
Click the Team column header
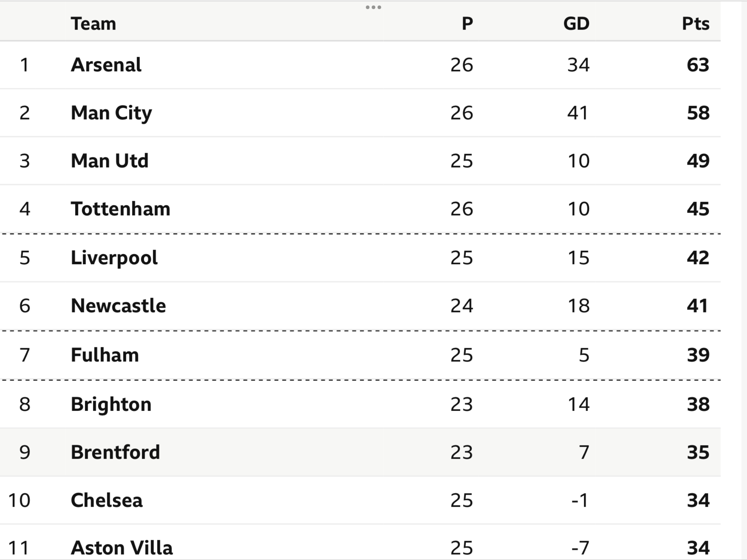(93, 24)
